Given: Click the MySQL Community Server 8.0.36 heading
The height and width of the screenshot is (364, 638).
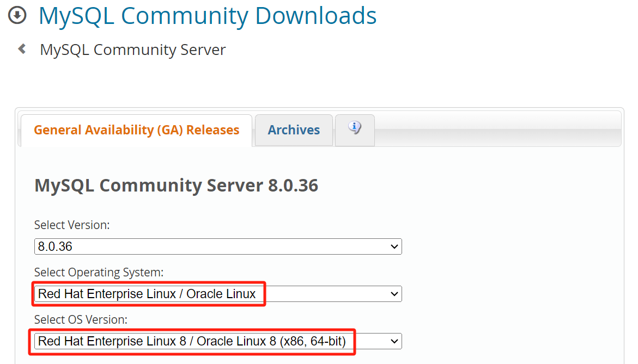Looking at the screenshot, I should [177, 186].
